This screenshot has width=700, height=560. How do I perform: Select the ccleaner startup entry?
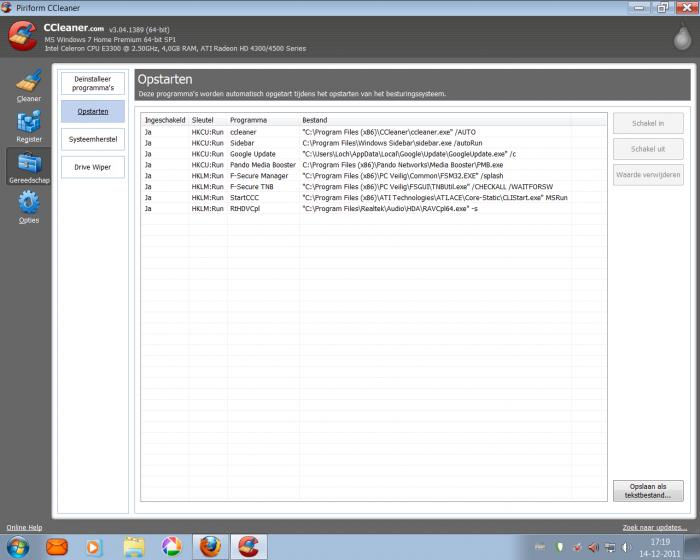(x=374, y=132)
